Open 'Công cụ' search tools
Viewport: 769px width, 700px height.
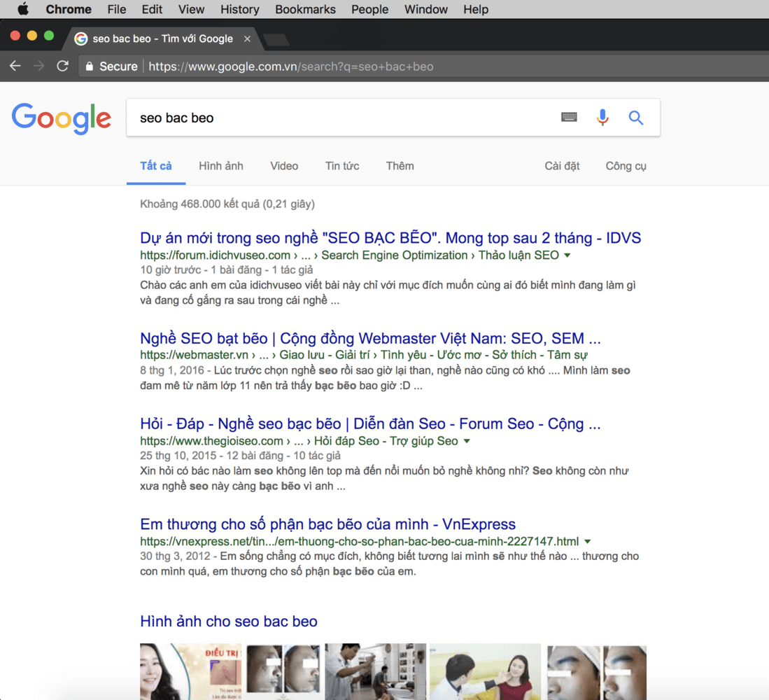coord(626,166)
